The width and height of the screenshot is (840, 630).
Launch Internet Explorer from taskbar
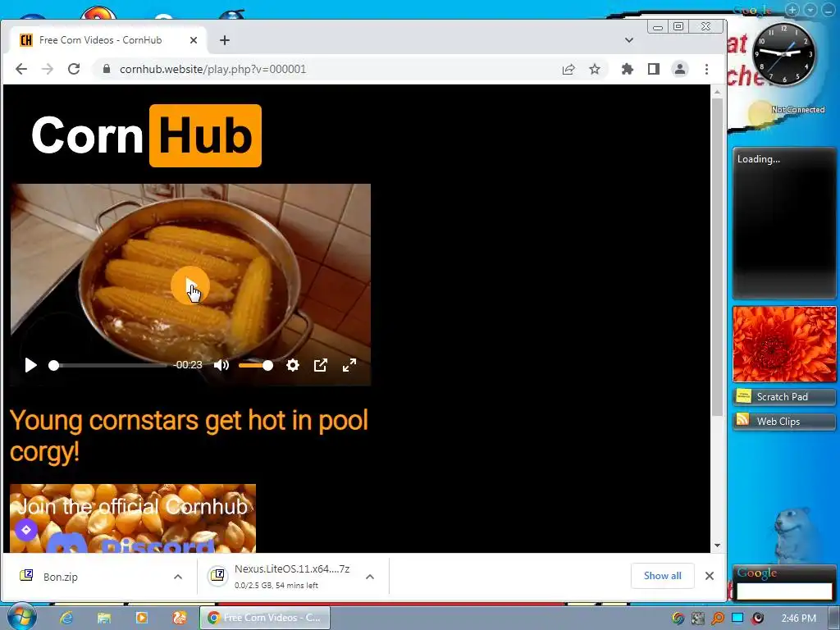pyautogui.click(x=66, y=618)
